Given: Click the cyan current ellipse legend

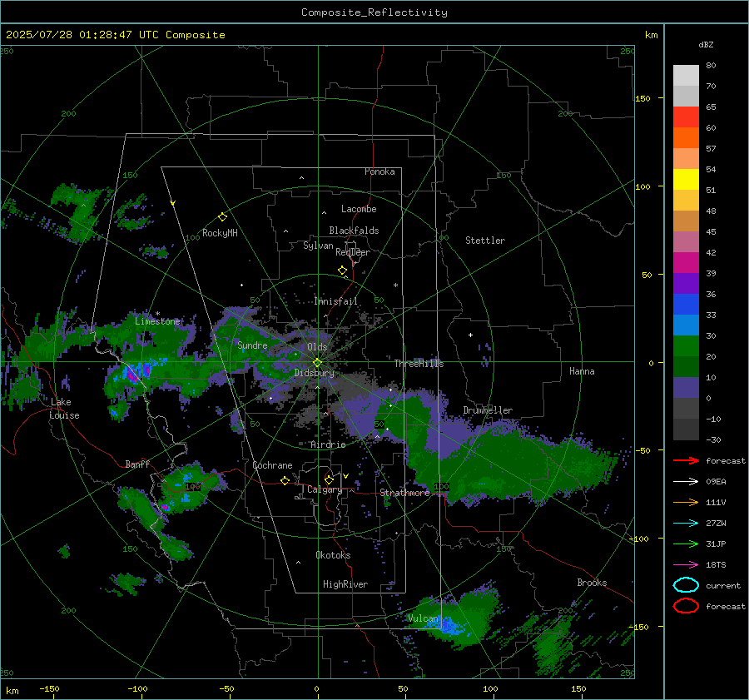Looking at the screenshot, I should (686, 585).
